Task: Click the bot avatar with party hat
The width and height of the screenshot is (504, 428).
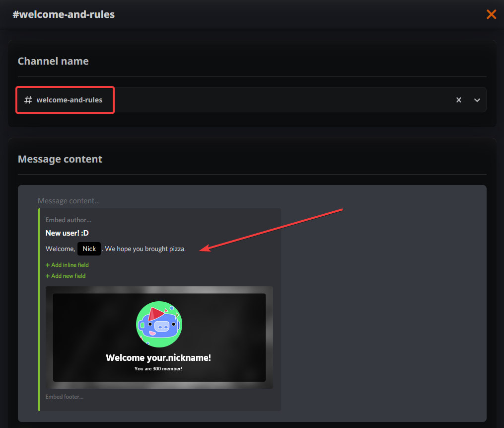Action: [x=159, y=325]
